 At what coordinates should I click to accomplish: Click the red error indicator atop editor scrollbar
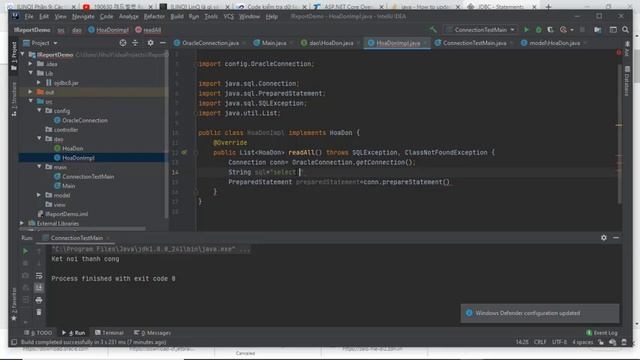pos(619,53)
